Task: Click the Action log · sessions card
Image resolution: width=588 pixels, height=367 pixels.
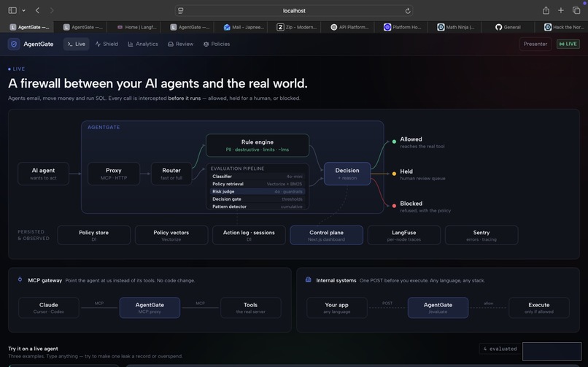Action: 249,235
